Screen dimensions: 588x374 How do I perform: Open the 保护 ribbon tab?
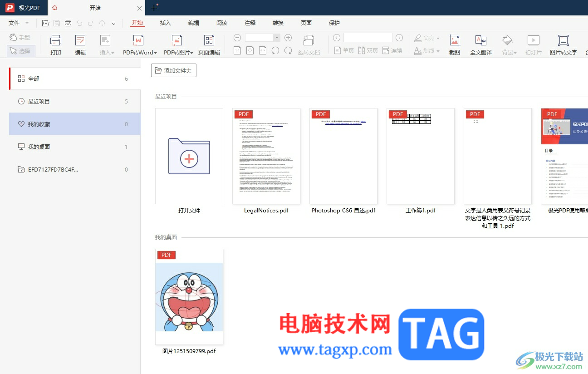(x=334, y=23)
